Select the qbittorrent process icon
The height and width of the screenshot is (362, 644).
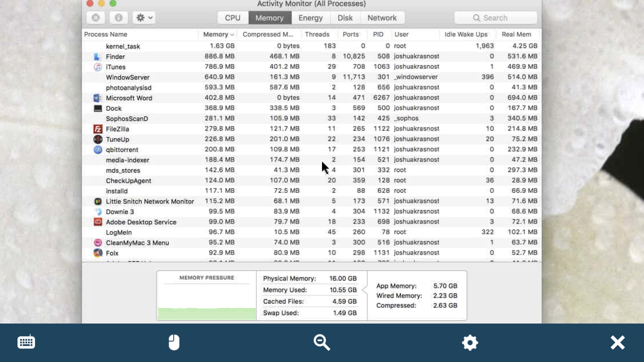(x=98, y=150)
